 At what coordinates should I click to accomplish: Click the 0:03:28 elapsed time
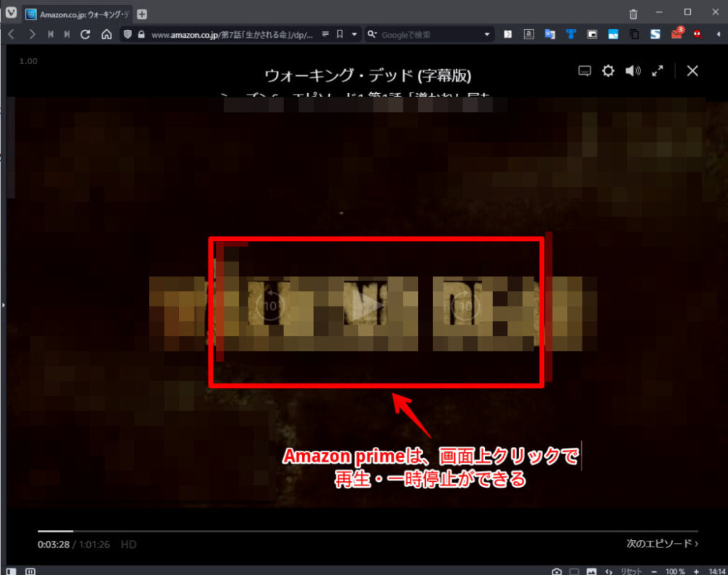(53, 544)
